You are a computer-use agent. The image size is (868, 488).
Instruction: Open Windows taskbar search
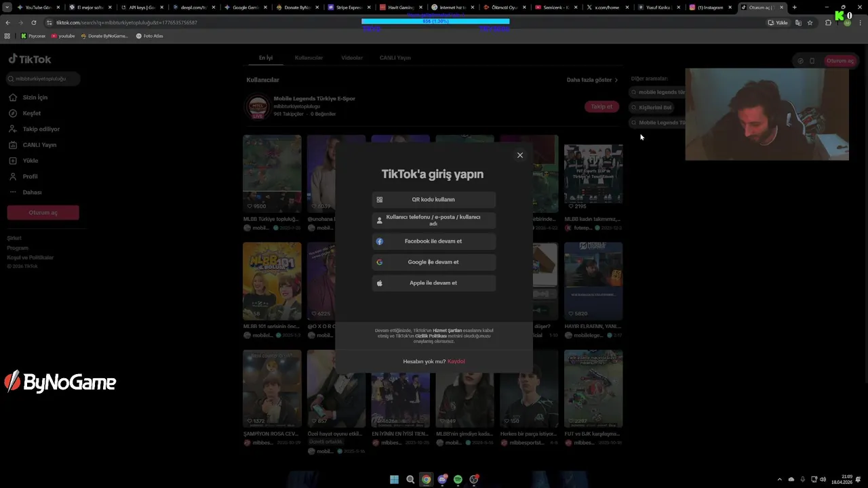(410, 479)
